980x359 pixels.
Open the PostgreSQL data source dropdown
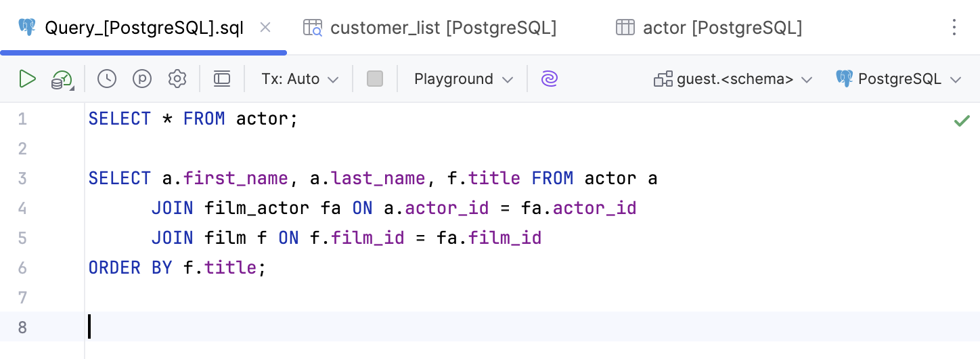point(899,79)
